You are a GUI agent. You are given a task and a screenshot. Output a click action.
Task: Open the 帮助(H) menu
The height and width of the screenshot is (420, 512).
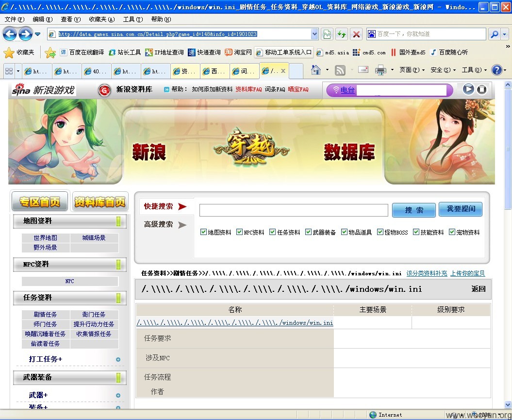click(x=161, y=19)
